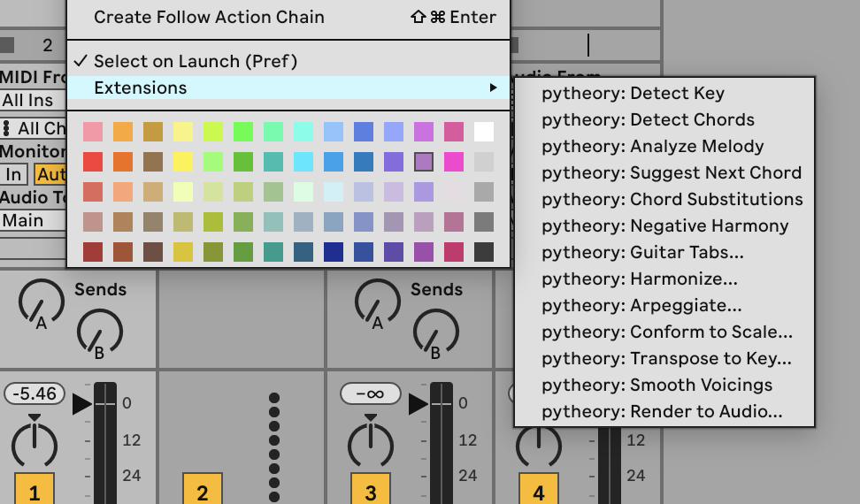Image resolution: width=860 pixels, height=504 pixels.
Task: Pick the white color swatch
Action: (484, 132)
